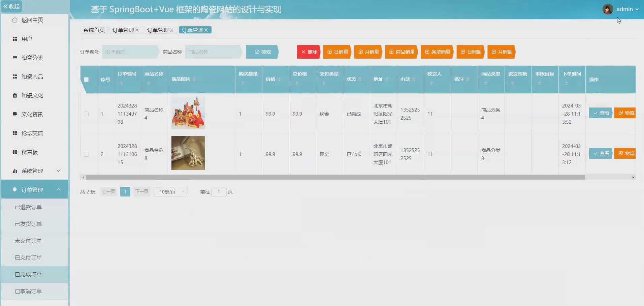Click the horizontal table scrollbar thumb

(x=335, y=177)
